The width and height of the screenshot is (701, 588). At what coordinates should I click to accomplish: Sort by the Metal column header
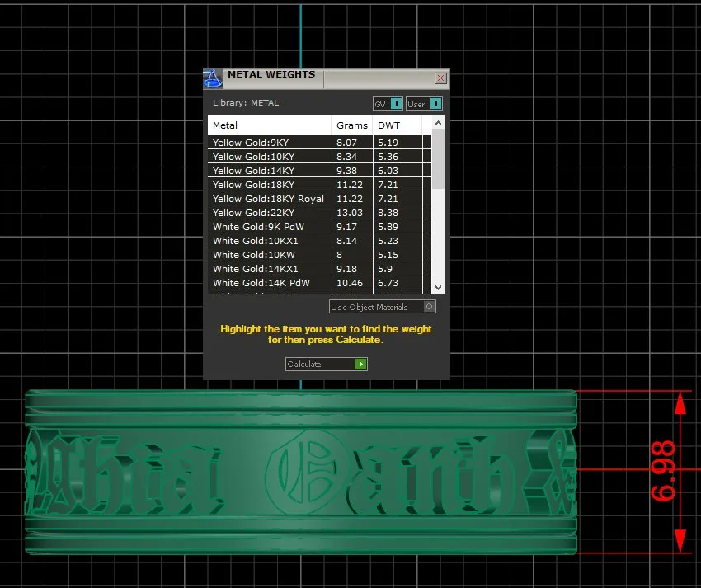point(270,125)
